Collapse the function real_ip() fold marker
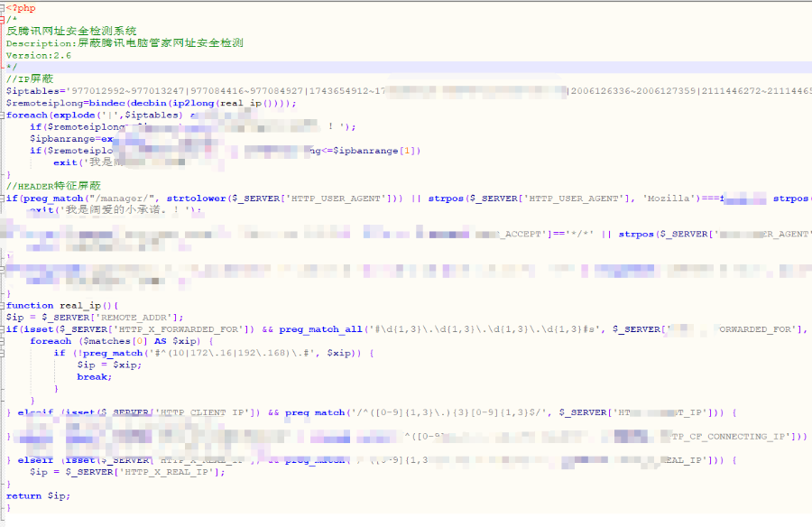 tap(2, 306)
